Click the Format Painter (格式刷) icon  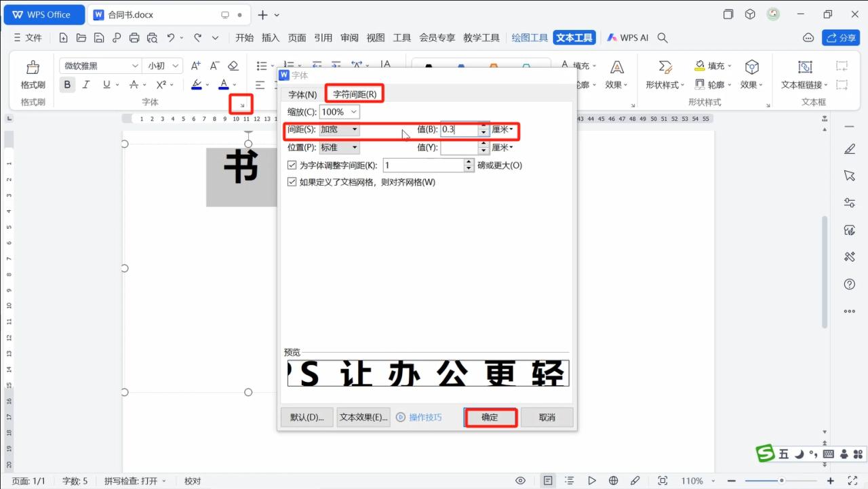click(x=33, y=67)
